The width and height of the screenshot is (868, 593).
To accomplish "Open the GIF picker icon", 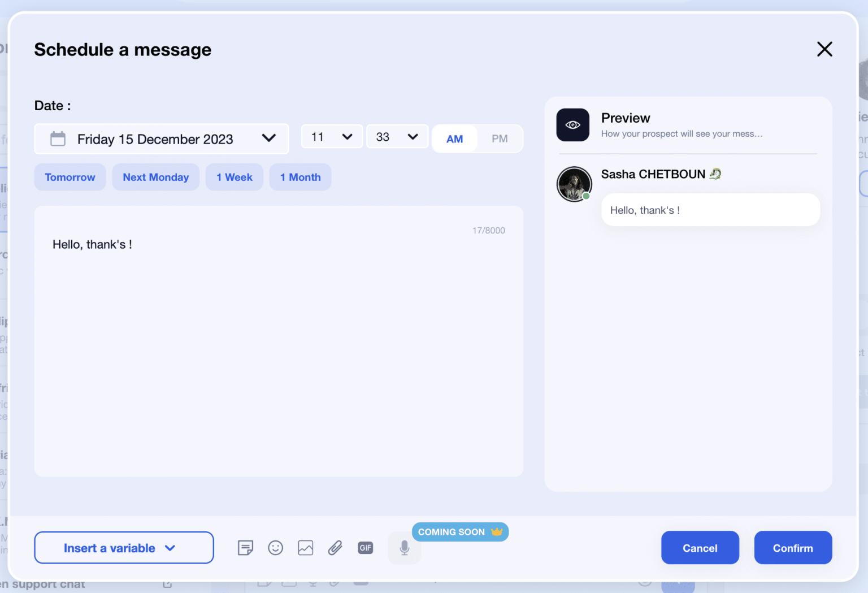I will (366, 548).
